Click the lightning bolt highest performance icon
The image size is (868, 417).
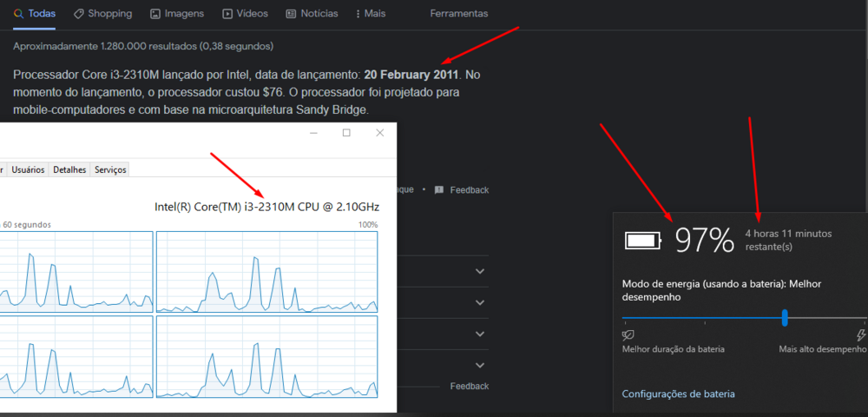tap(861, 334)
